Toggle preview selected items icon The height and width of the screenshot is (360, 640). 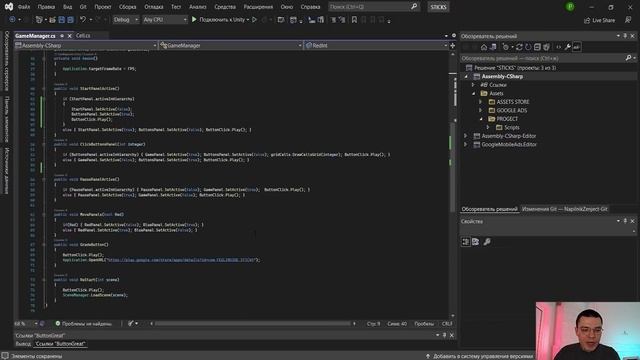pyautogui.click(x=577, y=47)
